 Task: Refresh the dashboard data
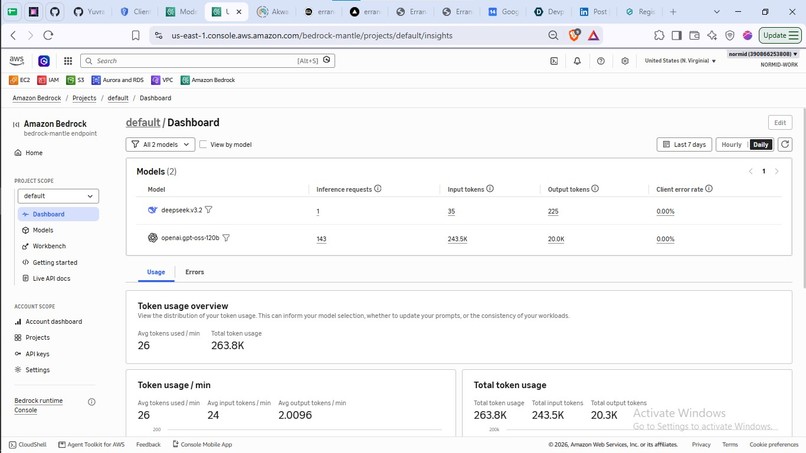(x=784, y=144)
